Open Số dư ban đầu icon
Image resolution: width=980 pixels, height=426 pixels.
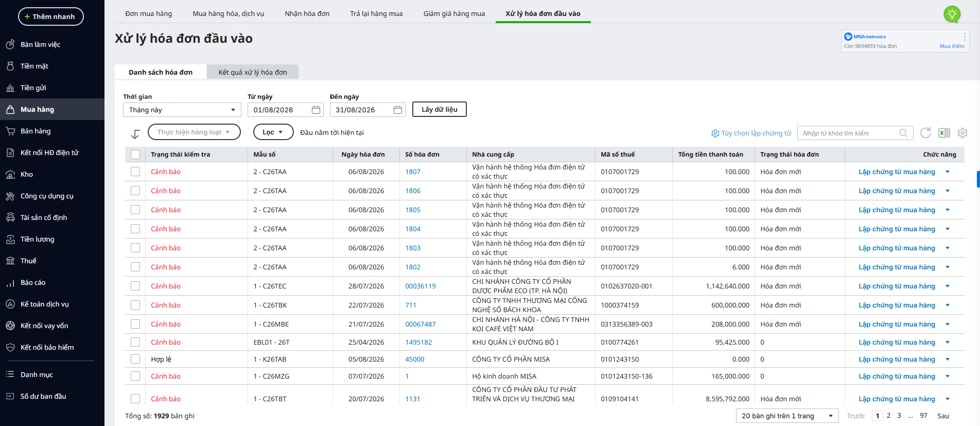10,396
